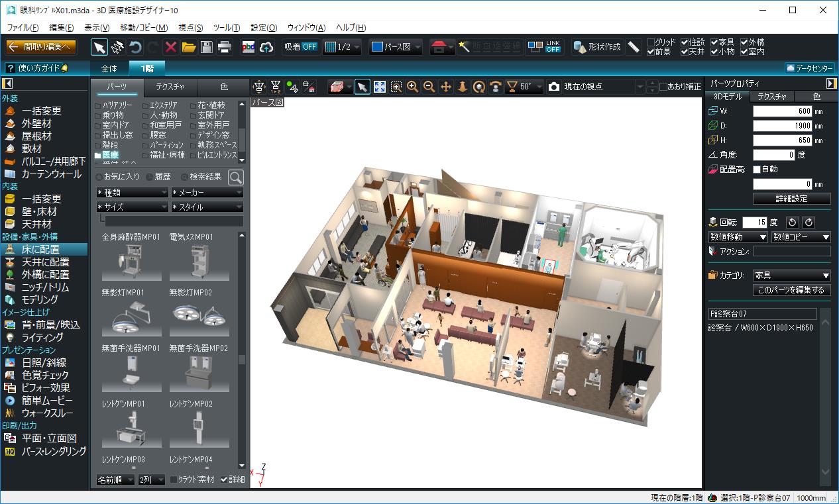This screenshot has height=504, width=839.
Task: Click the search magnifier in parts panel
Action: click(x=235, y=177)
